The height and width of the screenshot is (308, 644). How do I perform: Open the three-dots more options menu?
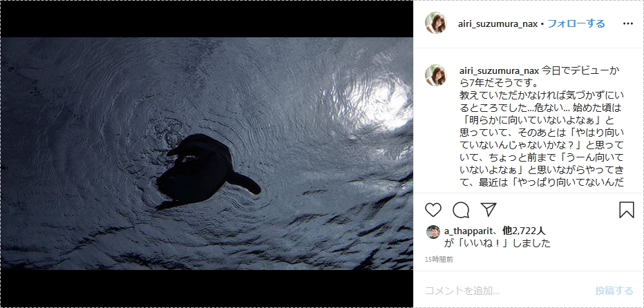[x=628, y=23]
